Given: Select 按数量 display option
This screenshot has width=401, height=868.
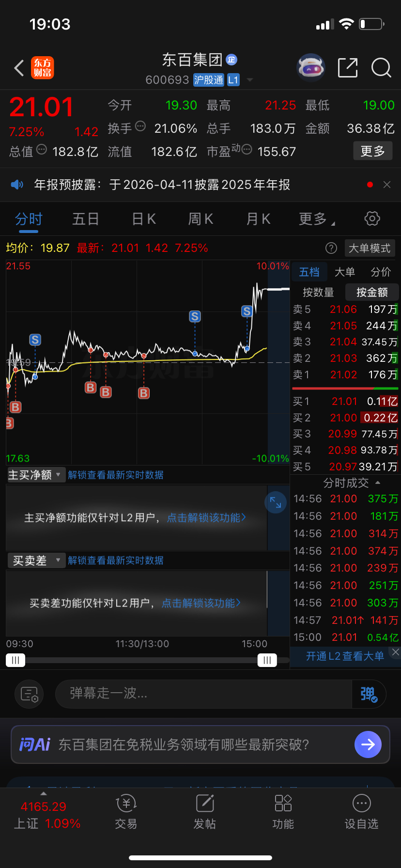Looking at the screenshot, I should point(318,292).
